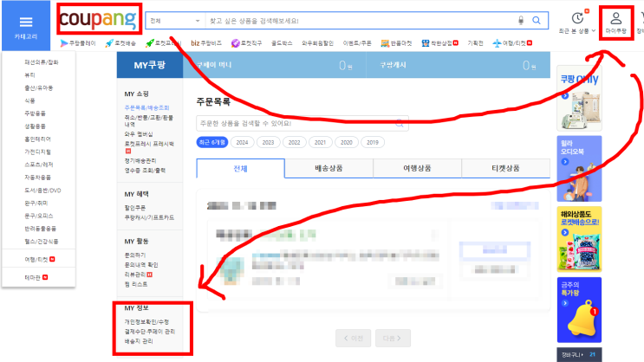The width and height of the screenshot is (644, 362).
Task: Open 영수증 조회/출력 link
Action: point(145,171)
